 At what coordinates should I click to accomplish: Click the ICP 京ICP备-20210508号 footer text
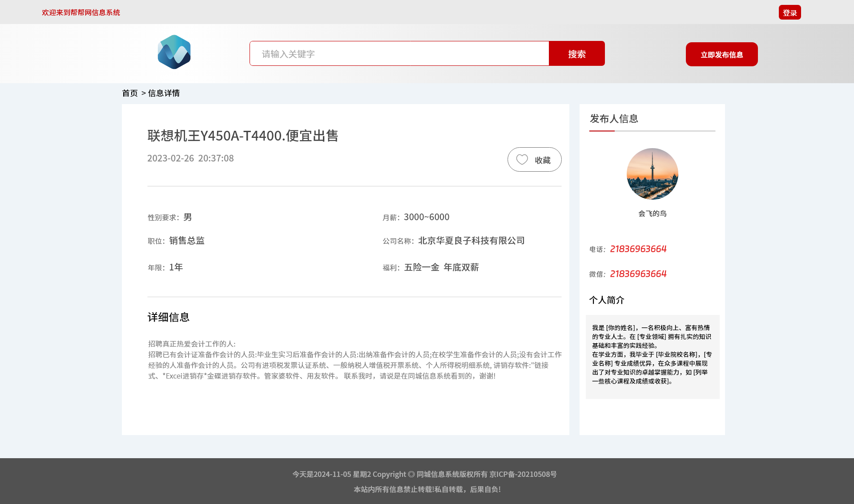(523, 474)
